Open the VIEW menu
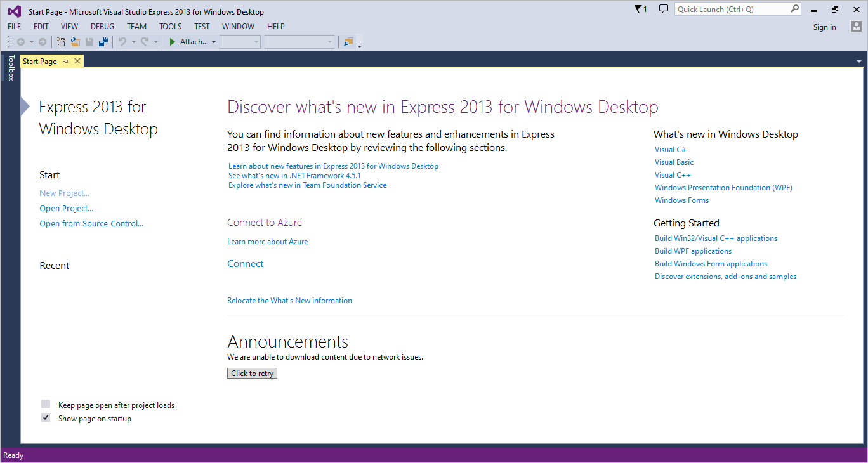Viewport: 868px width, 463px height. (x=69, y=27)
